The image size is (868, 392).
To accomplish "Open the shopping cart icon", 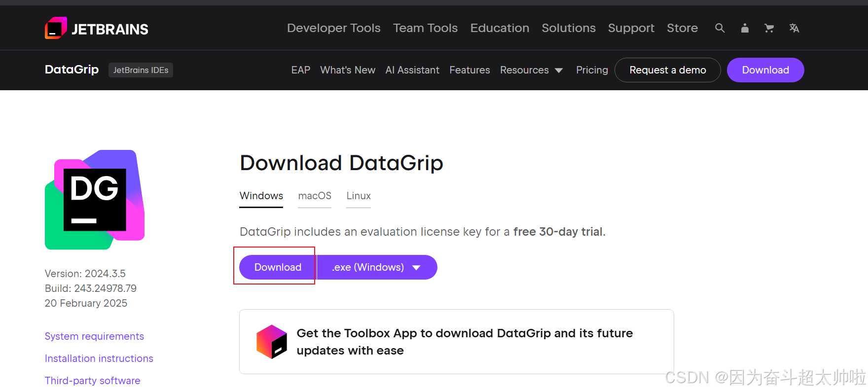I will coord(769,28).
